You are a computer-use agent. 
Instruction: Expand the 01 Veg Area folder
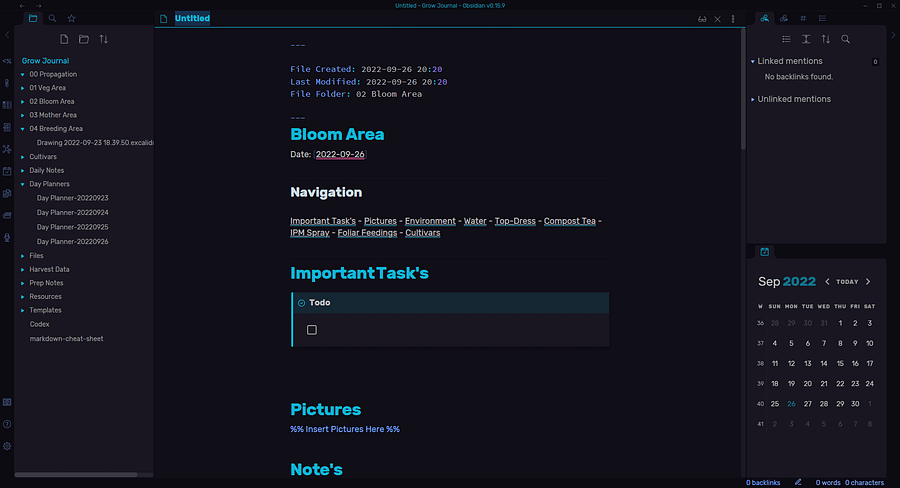pos(22,88)
